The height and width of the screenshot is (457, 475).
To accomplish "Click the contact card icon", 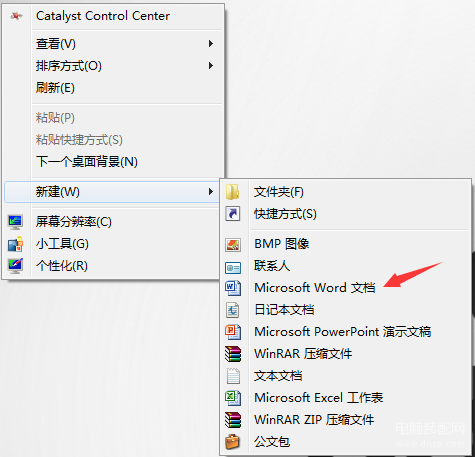I will [x=233, y=268].
